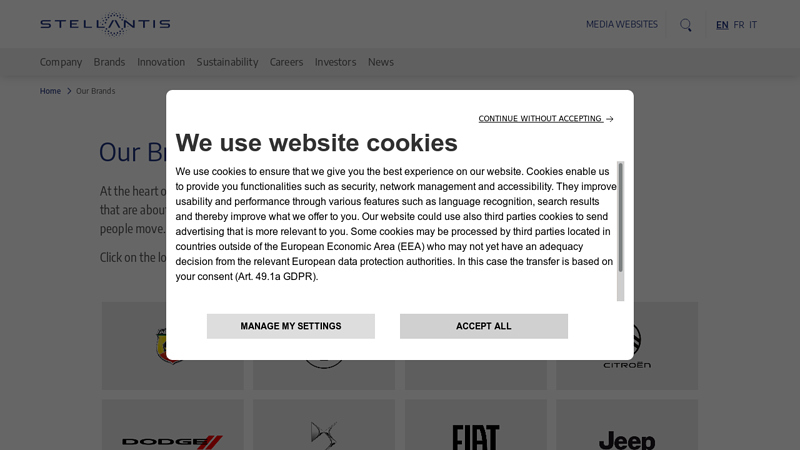The width and height of the screenshot is (800, 450).
Task: Open the search magnifier icon
Action: (x=686, y=25)
